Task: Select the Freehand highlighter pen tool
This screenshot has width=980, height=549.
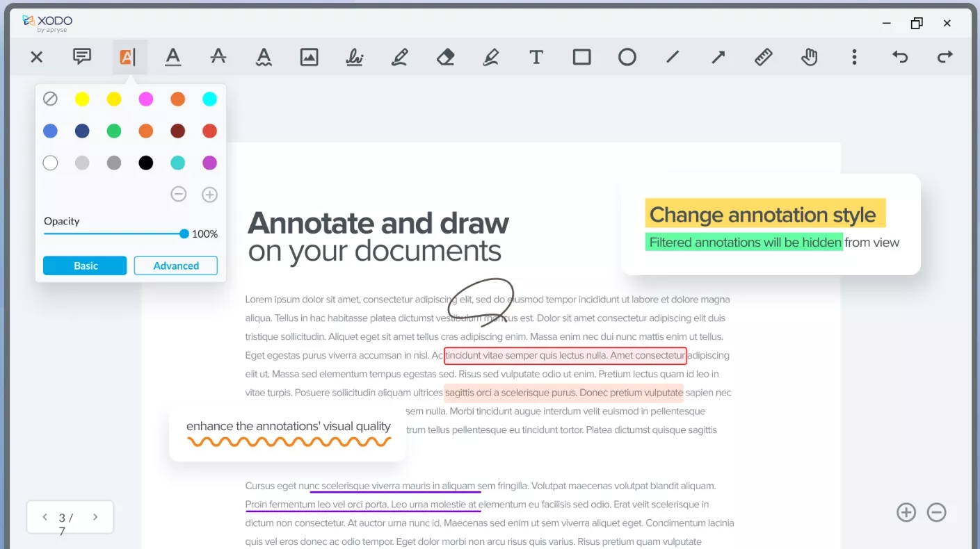Action: [491, 57]
